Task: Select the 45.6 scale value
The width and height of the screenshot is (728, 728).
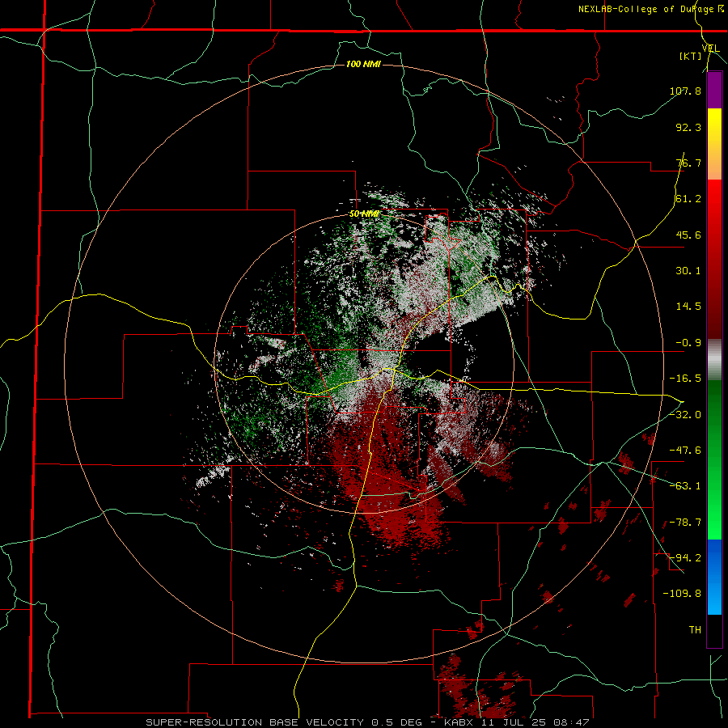Action: pyautogui.click(x=688, y=235)
